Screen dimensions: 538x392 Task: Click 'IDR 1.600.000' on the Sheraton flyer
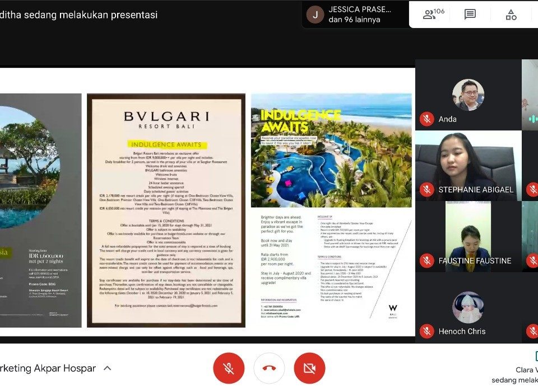pyautogui.click(x=45, y=256)
